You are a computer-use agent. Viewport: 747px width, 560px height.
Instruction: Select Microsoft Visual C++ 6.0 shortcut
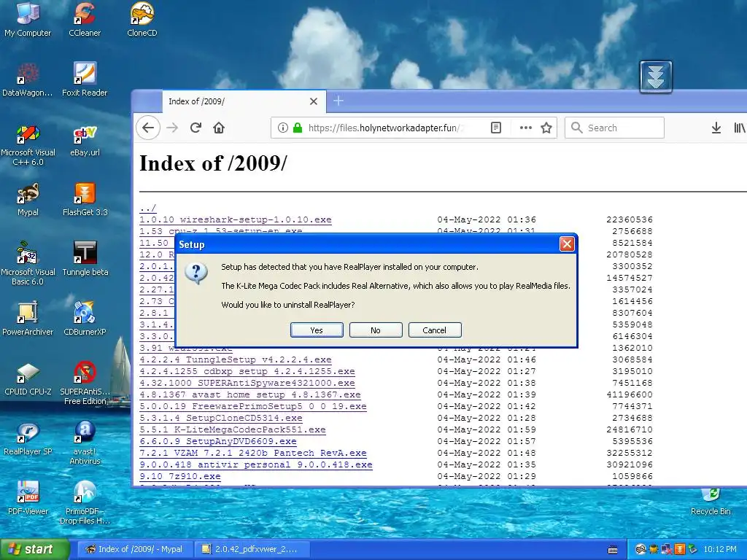28,144
